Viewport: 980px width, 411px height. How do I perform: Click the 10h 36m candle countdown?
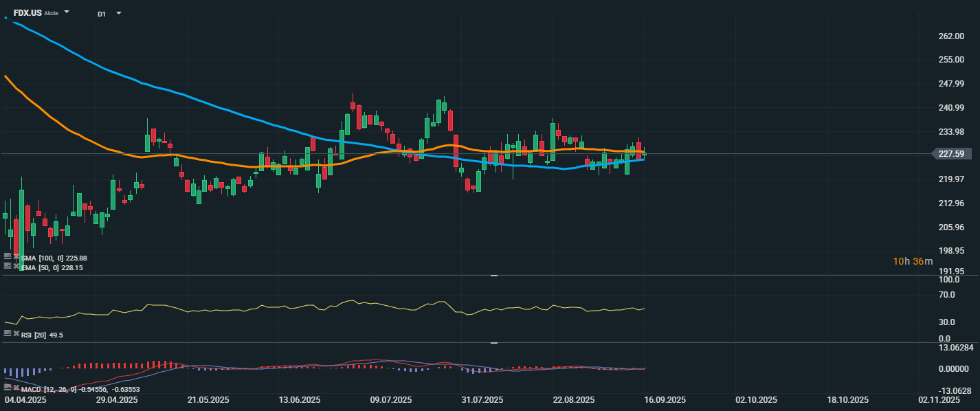pyautogui.click(x=913, y=261)
